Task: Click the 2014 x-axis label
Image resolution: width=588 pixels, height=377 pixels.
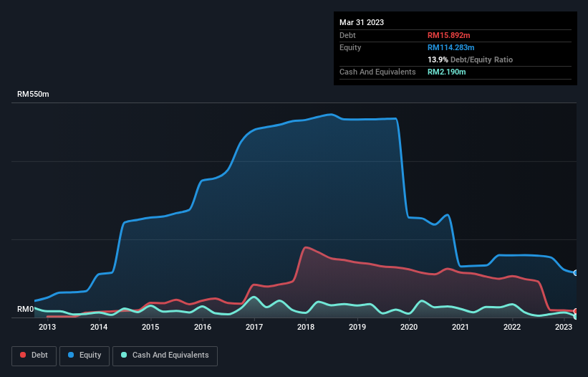Action: click(x=99, y=327)
